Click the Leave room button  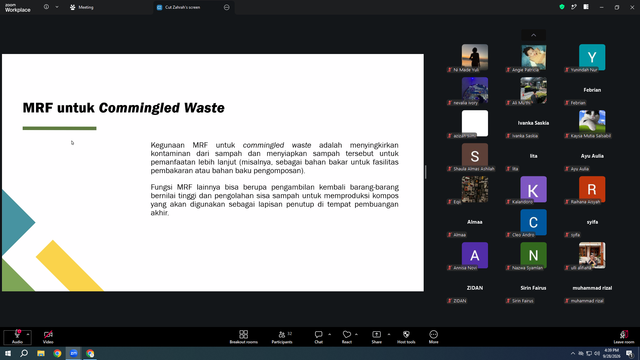coord(624,337)
